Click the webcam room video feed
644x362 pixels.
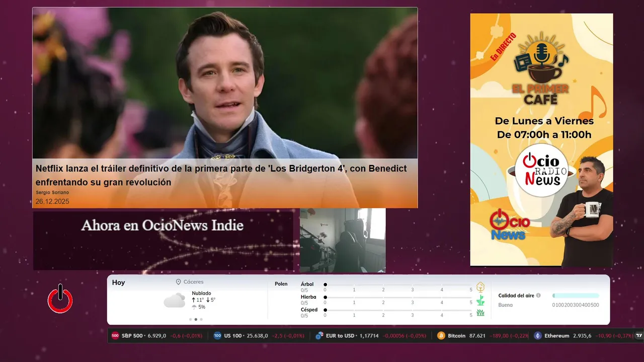click(343, 240)
